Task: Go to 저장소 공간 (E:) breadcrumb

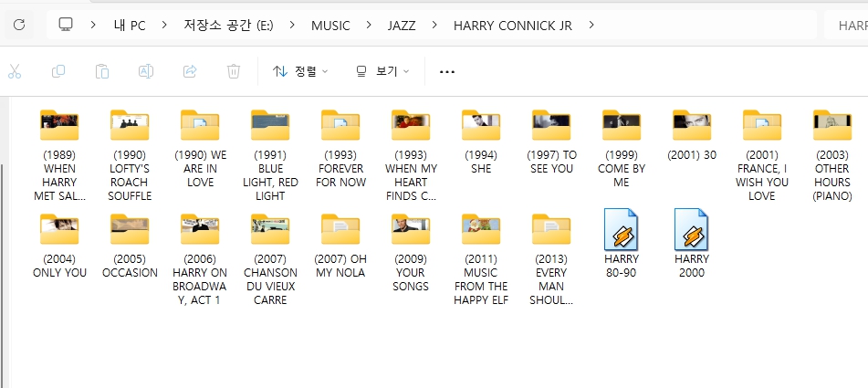Action: pos(228,26)
